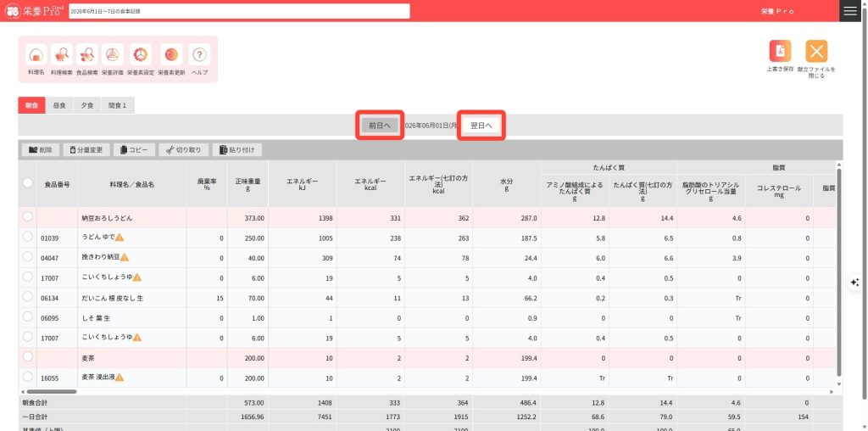Image resolution: width=868 pixels, height=431 pixels.
Task: Click warning icon next to うどん ゆで
Action: 120,237
